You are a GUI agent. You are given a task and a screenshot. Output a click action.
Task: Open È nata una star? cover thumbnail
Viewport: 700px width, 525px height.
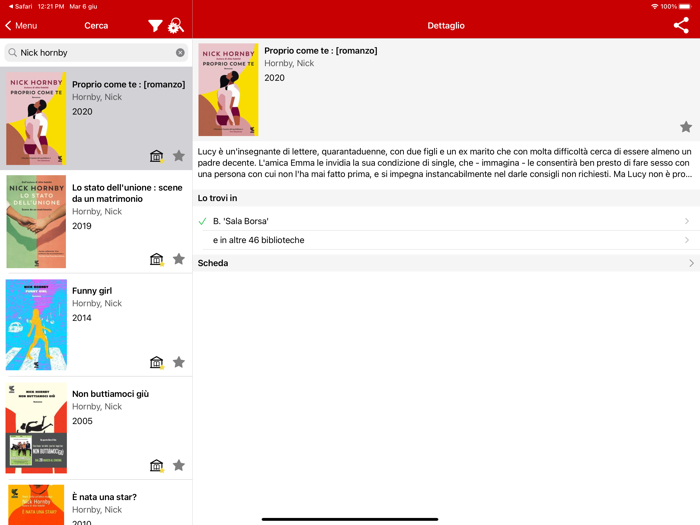[x=36, y=505]
